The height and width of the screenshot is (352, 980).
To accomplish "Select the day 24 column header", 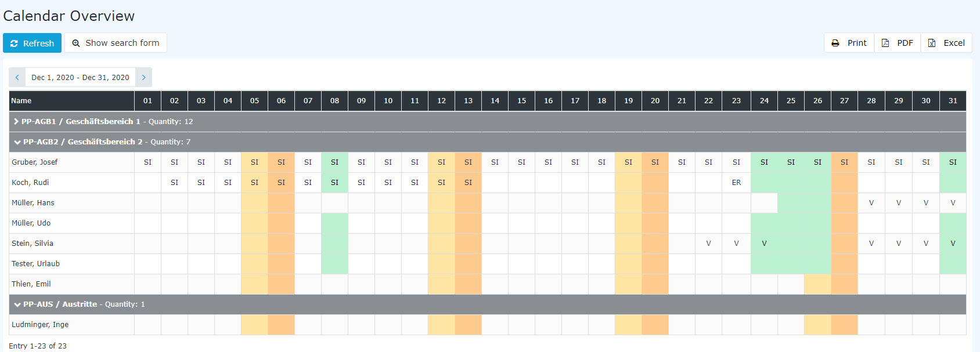I will tap(764, 101).
